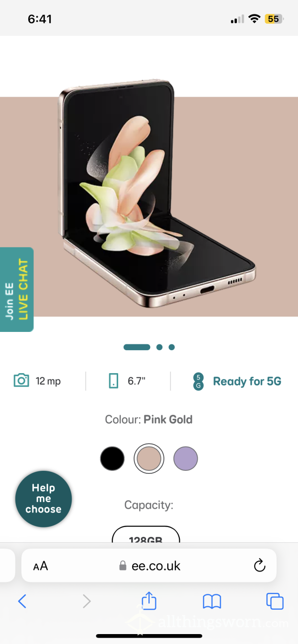
Task: Open AA reader text size menu
Action: (x=41, y=566)
